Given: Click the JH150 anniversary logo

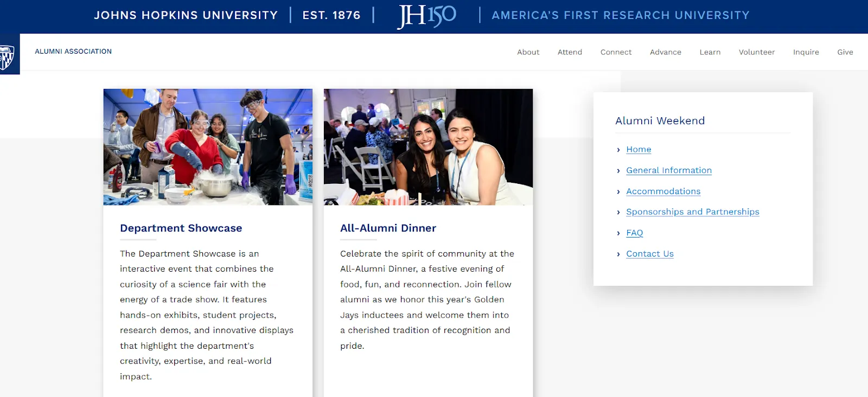Looking at the screenshot, I should tap(427, 16).
